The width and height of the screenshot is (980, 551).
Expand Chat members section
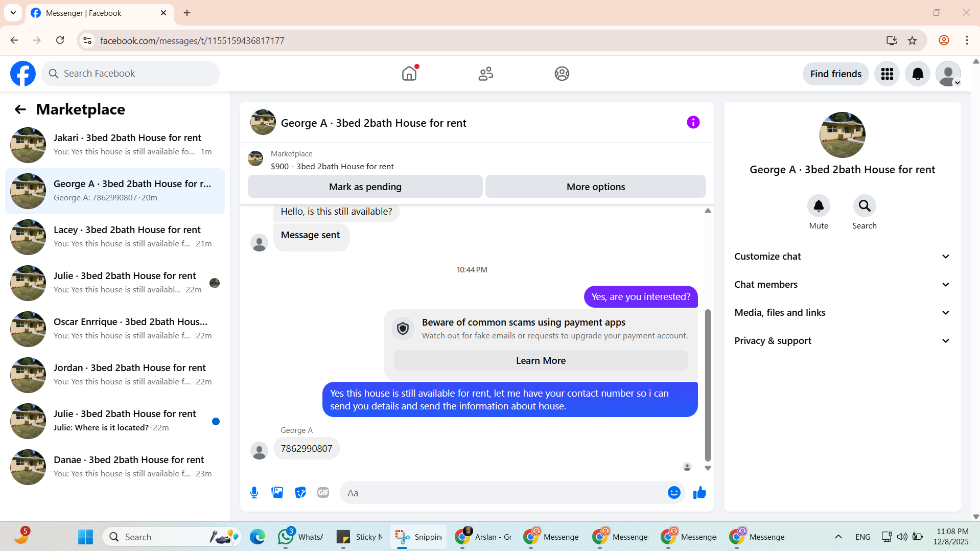842,285
